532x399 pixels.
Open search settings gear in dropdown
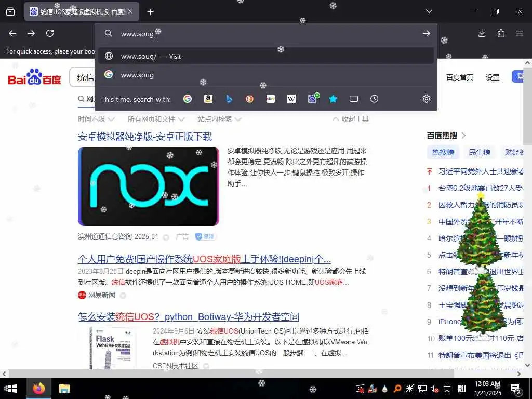pos(427,99)
